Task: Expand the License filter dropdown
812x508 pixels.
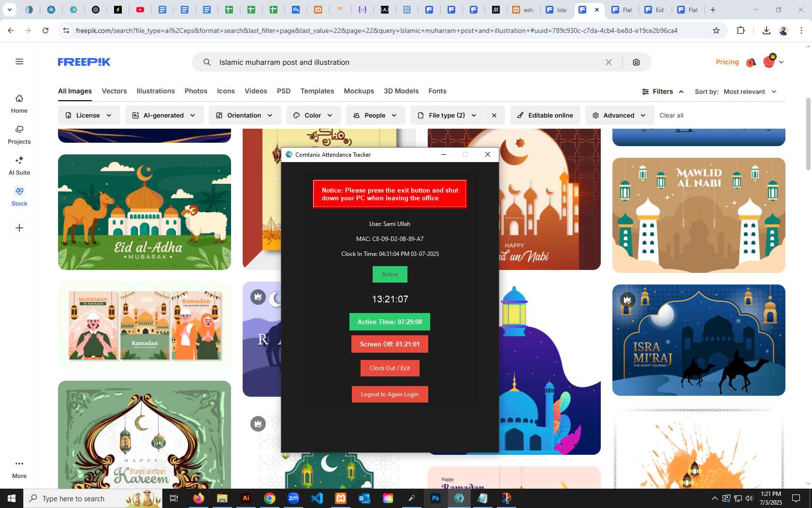Action: coord(89,115)
